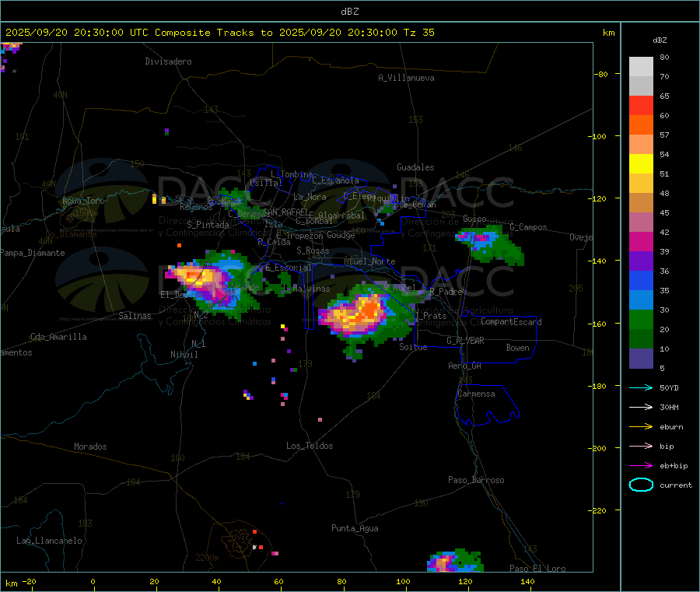The image size is (700, 592).
Task: Click the Bowen map label
Action: (x=518, y=348)
